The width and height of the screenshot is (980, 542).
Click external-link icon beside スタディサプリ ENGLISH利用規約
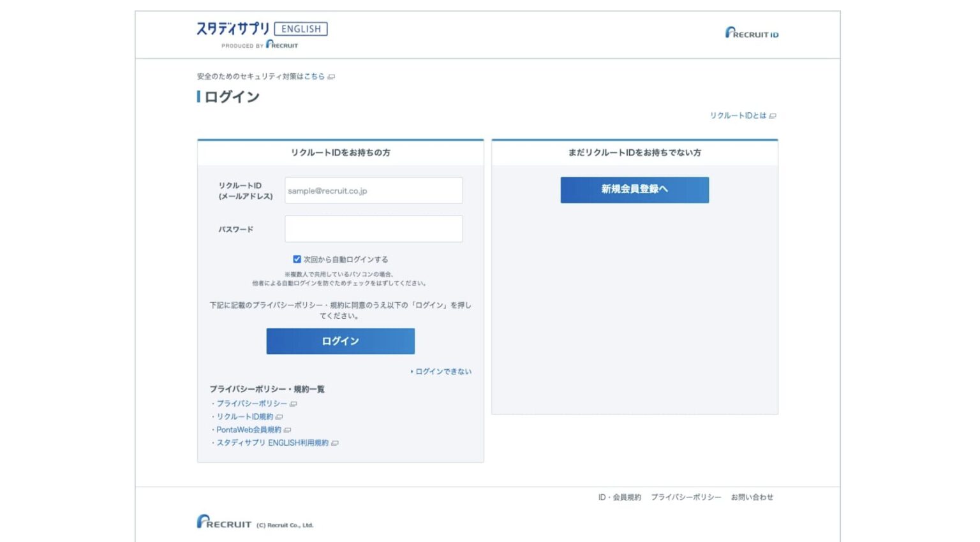pyautogui.click(x=335, y=443)
